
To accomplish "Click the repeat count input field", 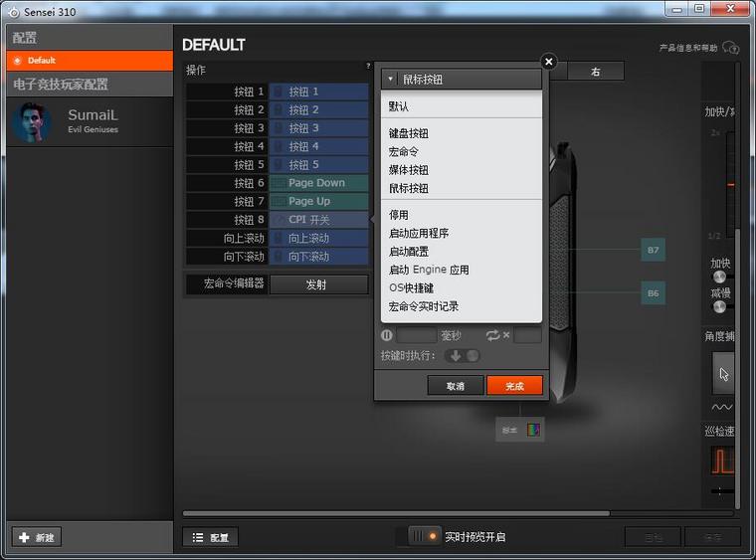I will pyautogui.click(x=527, y=335).
